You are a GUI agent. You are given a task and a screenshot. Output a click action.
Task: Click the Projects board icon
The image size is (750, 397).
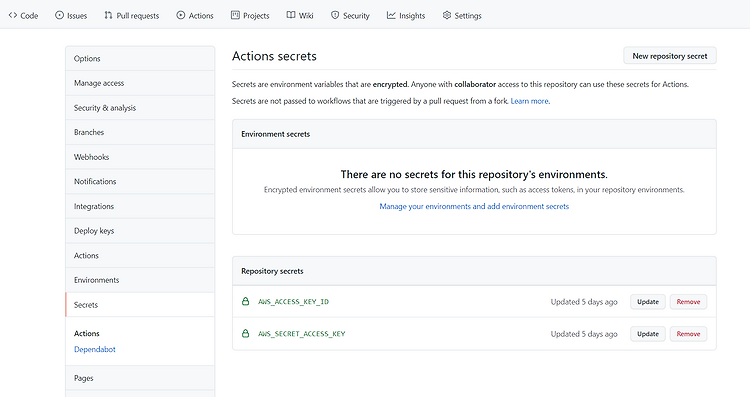click(x=235, y=15)
